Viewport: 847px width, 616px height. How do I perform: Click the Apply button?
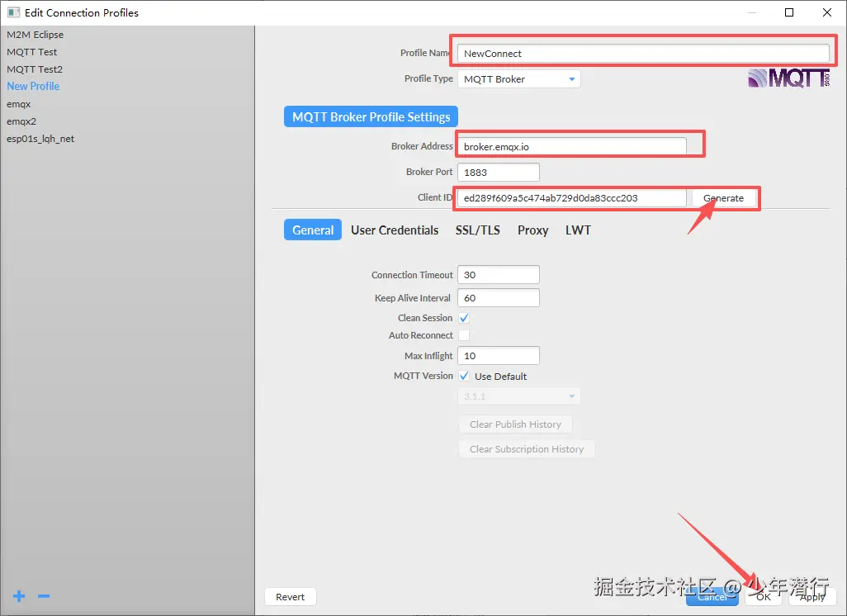[812, 596]
